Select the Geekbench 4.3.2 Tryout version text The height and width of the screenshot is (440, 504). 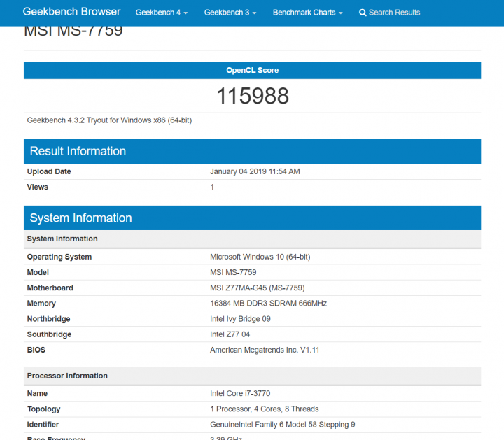109,120
